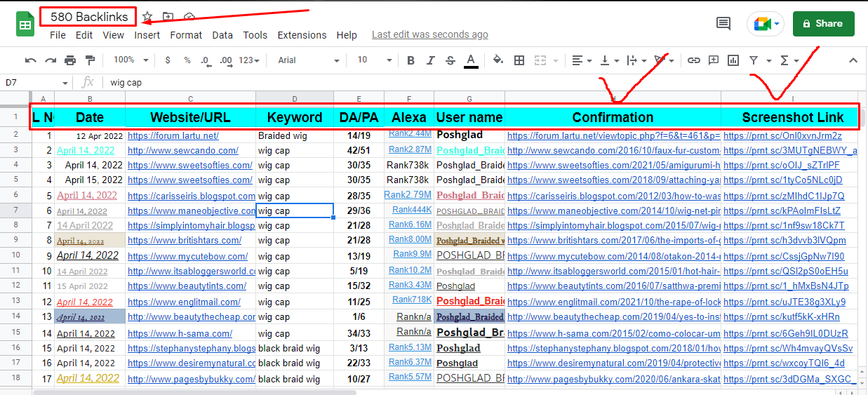Star the 580 Backlinks document
The height and width of the screenshot is (395, 868).
(147, 17)
